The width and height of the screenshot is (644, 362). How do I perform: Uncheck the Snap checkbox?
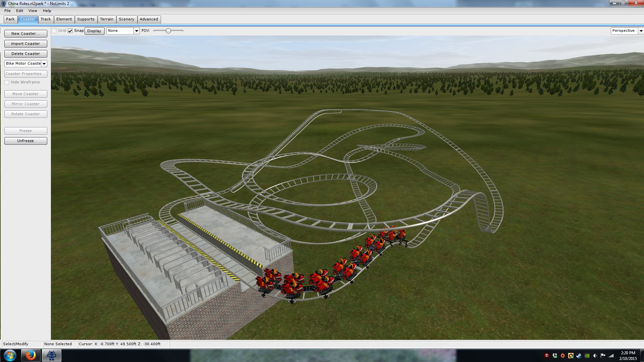70,31
